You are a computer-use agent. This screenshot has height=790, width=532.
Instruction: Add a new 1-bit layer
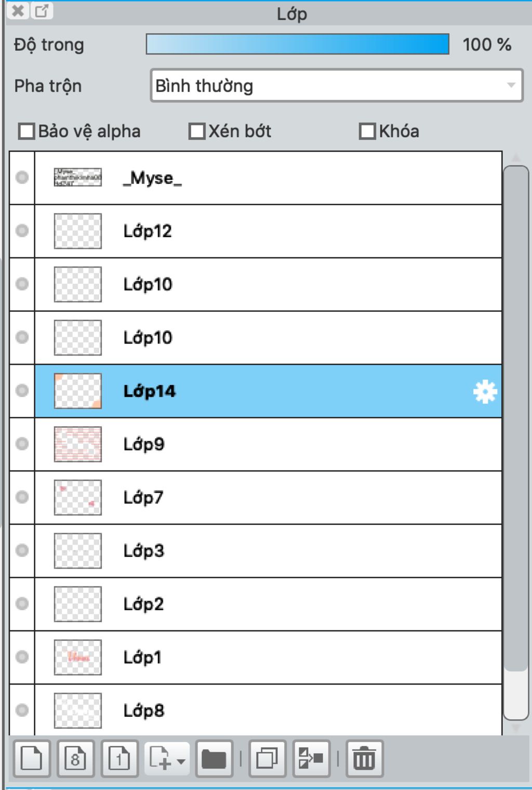click(119, 759)
